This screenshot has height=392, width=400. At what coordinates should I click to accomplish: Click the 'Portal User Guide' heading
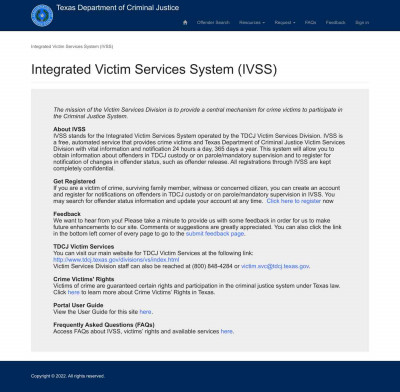(78, 305)
